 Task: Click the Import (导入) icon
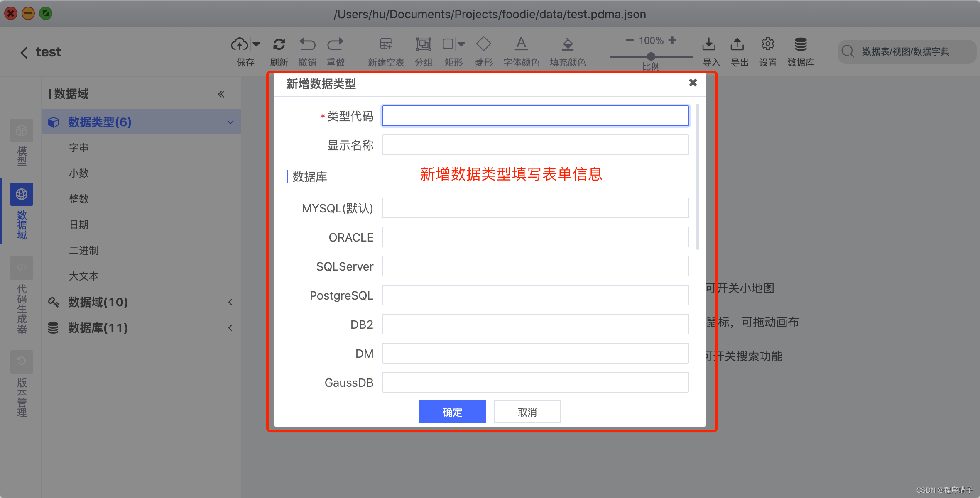(x=709, y=44)
